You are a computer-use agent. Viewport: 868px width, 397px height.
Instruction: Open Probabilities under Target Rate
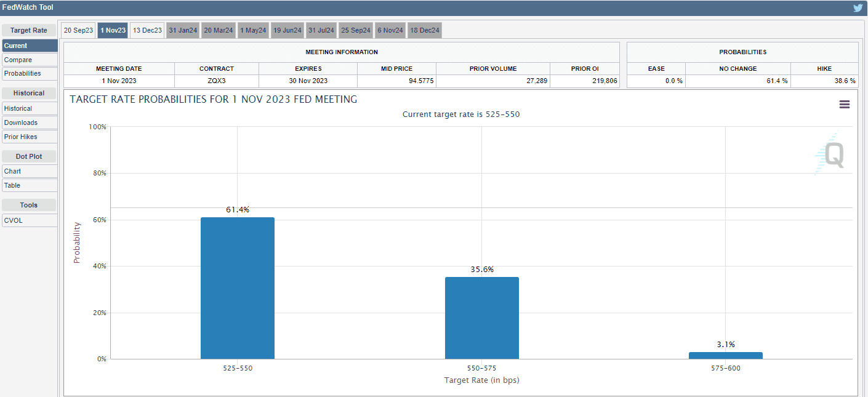pyautogui.click(x=30, y=73)
